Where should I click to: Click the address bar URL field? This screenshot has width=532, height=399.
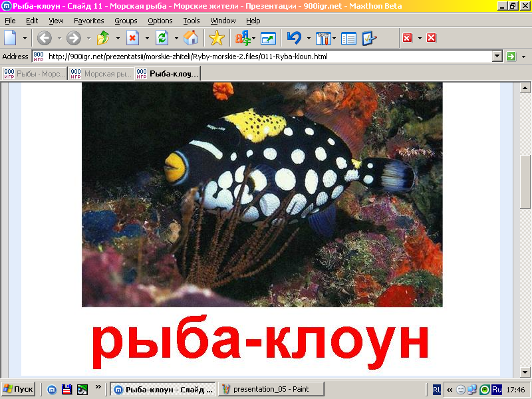[266, 57]
